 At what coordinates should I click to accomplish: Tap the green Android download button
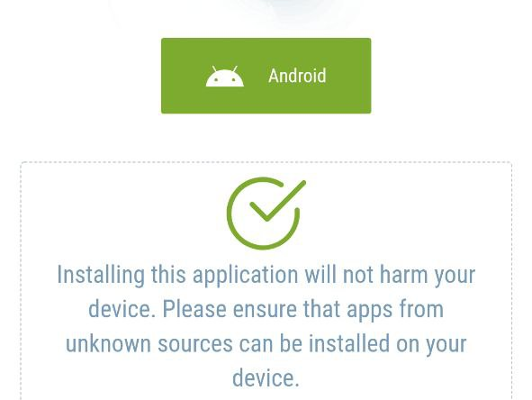pyautogui.click(x=266, y=76)
